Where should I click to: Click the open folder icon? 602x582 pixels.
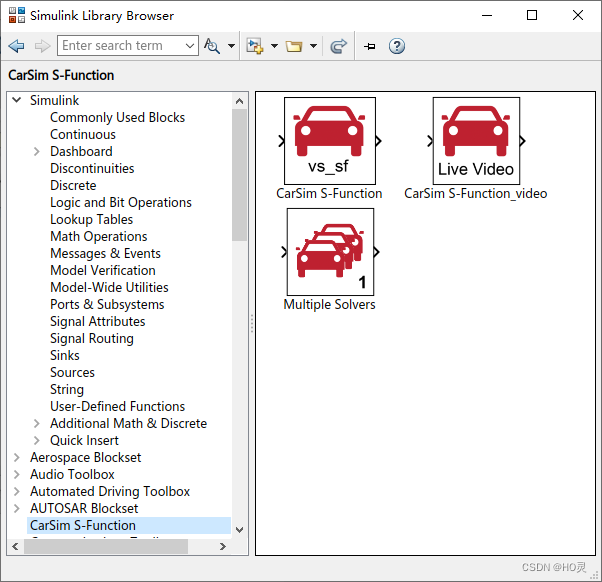294,46
